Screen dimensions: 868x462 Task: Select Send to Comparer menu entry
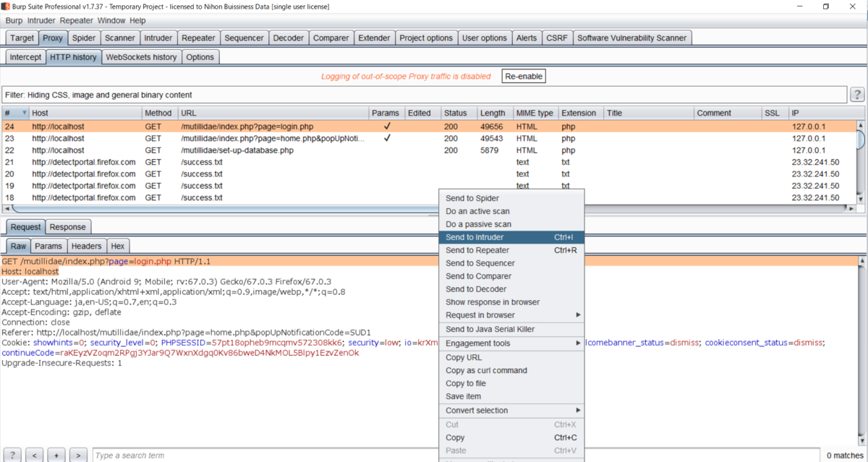(x=511, y=276)
